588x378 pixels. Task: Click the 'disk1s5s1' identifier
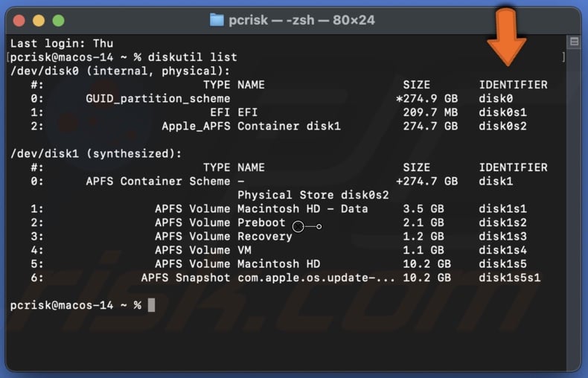(x=510, y=278)
